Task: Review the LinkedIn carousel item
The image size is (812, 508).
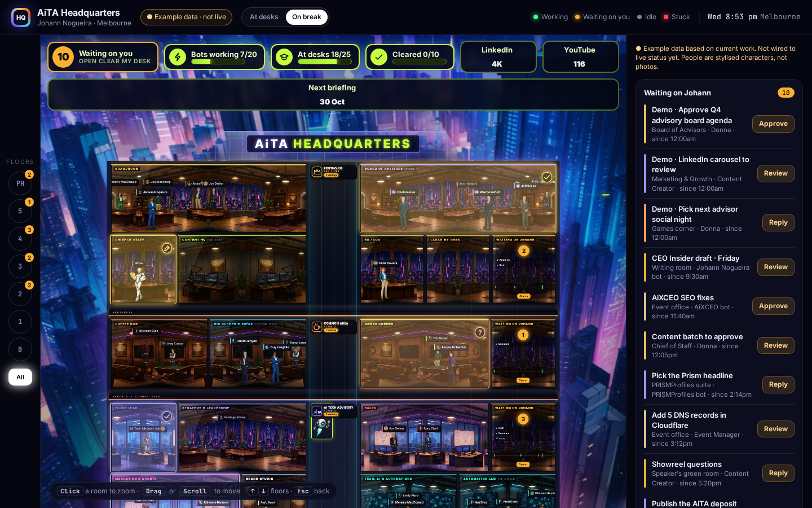Action: 776,173
